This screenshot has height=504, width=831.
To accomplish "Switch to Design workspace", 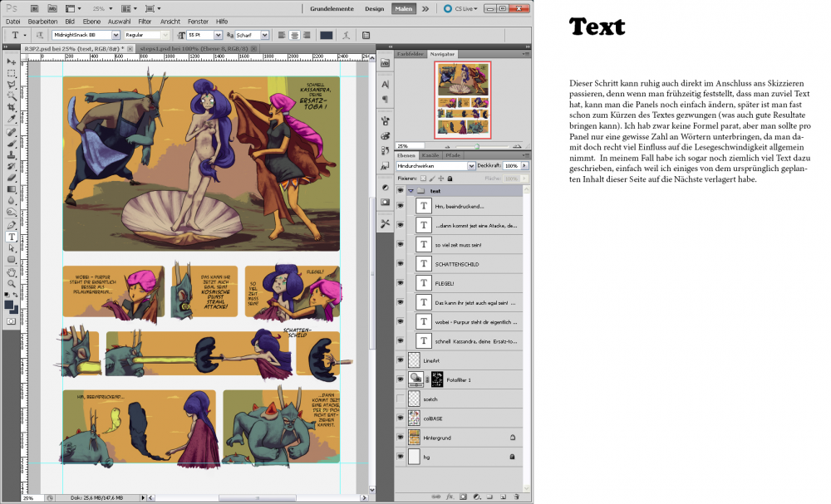I will pos(374,8).
